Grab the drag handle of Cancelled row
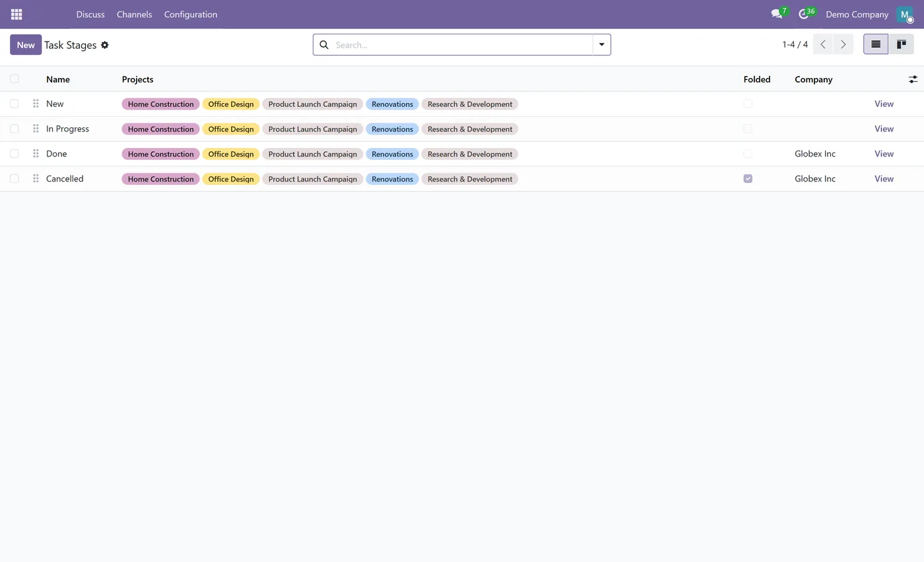The height and width of the screenshot is (562, 924). tap(36, 179)
